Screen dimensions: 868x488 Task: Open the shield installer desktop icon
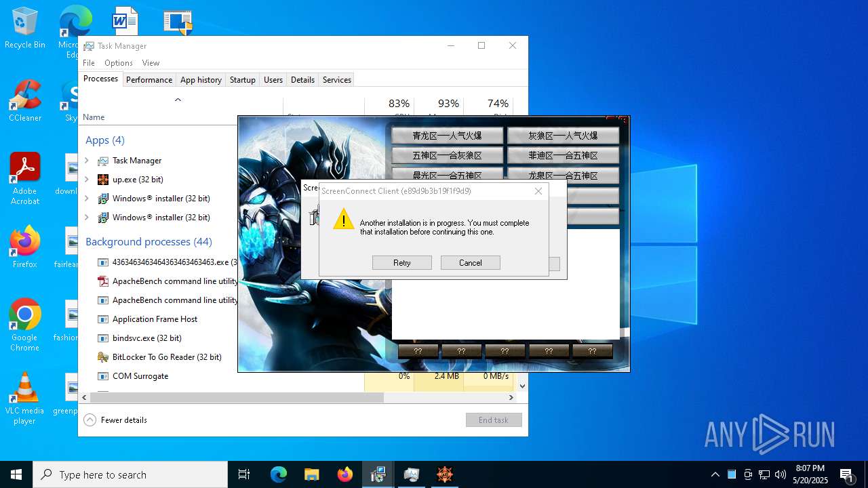(x=178, y=22)
